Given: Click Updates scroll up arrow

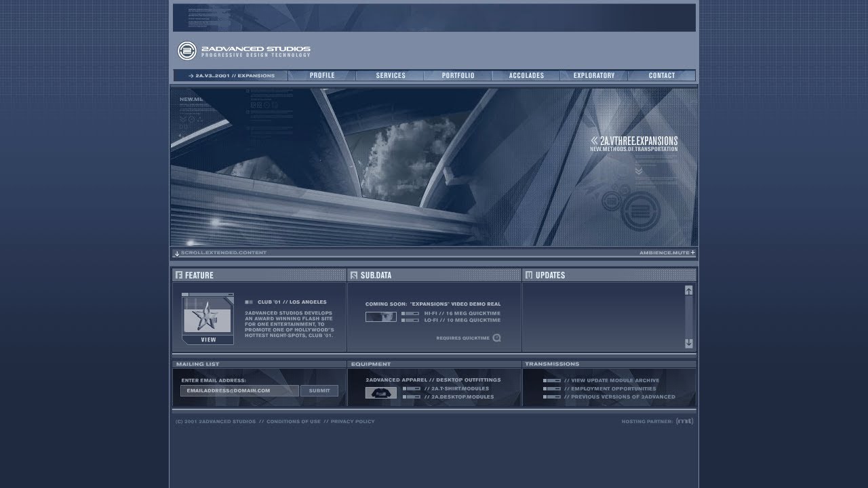Looking at the screenshot, I should click(x=689, y=290).
